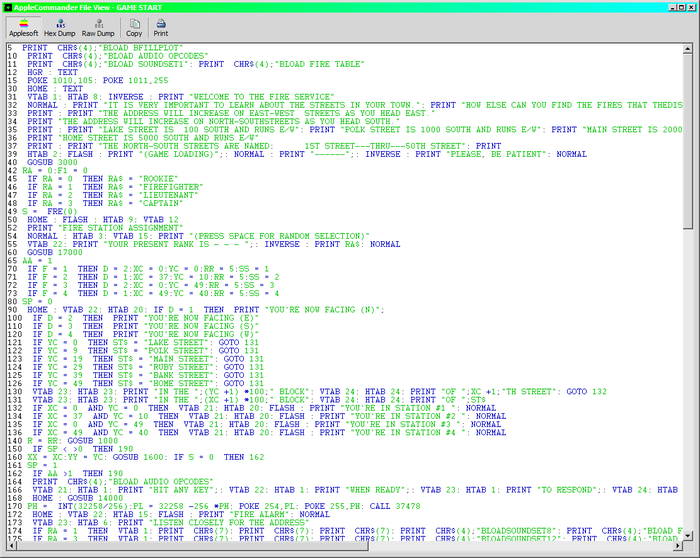700x558 pixels.
Task: Click the GOSUB 3000 line
Action: coord(50,162)
